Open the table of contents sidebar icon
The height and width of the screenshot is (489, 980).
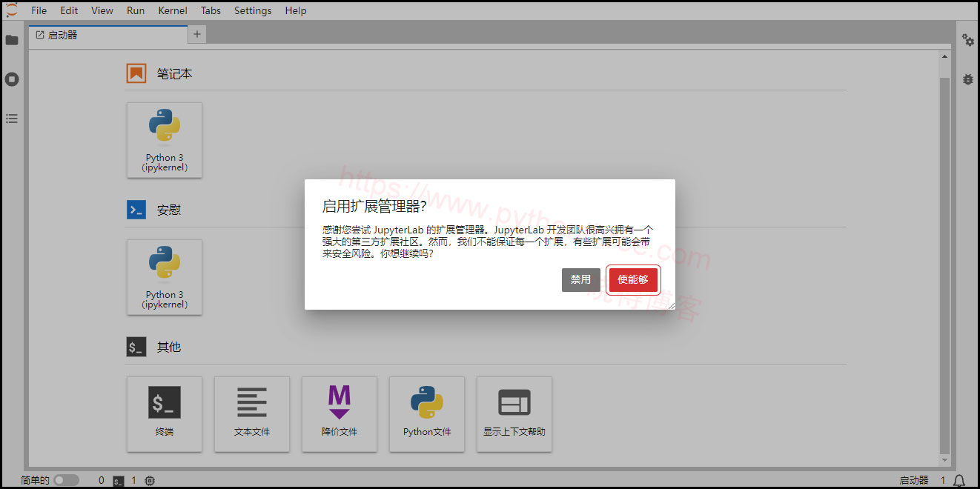pos(12,119)
